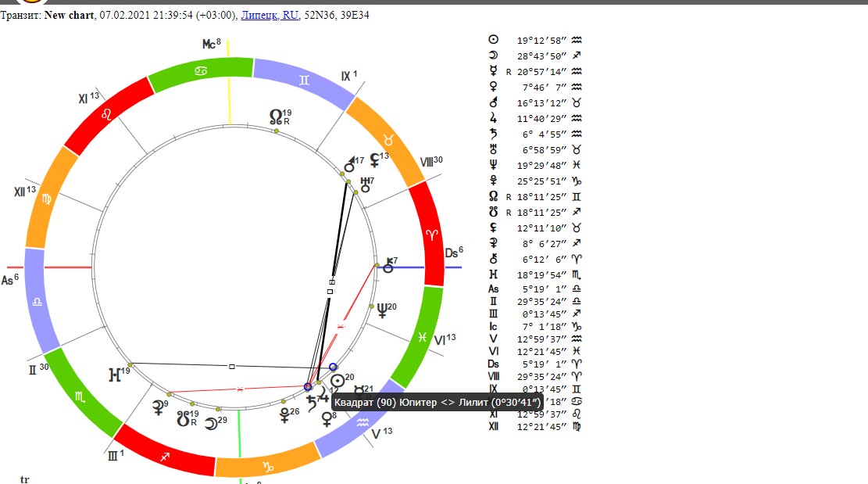This screenshot has width=868, height=484.
Task: Click the Mc 8 midheaven label
Action: point(212,43)
